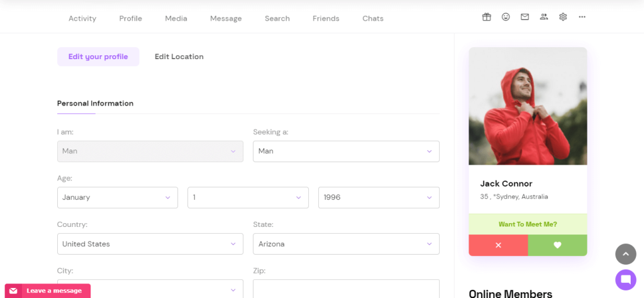Open the Search tab
644x298 pixels.
(277, 18)
